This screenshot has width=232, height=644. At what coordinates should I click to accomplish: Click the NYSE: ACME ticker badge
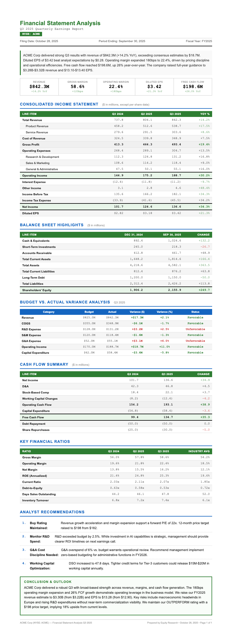tap(31, 34)
